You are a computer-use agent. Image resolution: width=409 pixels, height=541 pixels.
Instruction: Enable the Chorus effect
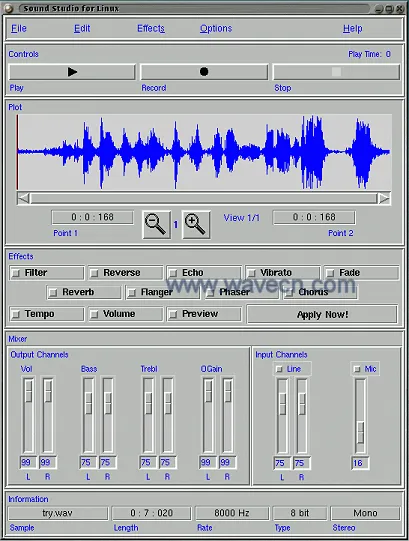coord(320,292)
